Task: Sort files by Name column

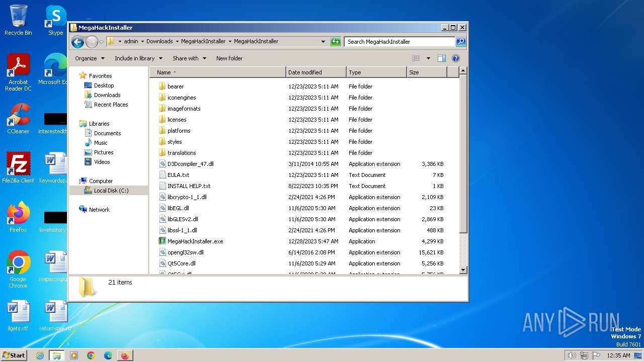Action: click(218, 72)
